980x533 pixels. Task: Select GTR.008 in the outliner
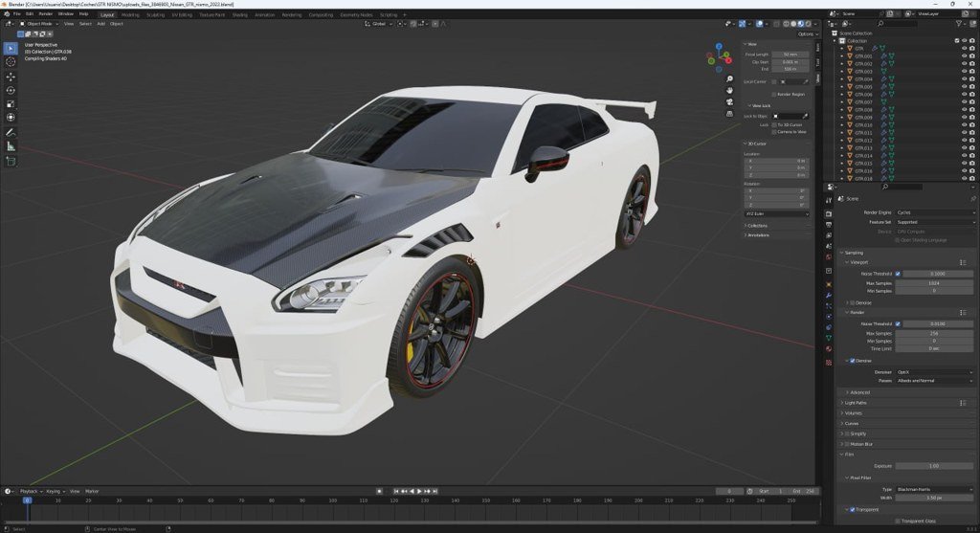point(863,109)
